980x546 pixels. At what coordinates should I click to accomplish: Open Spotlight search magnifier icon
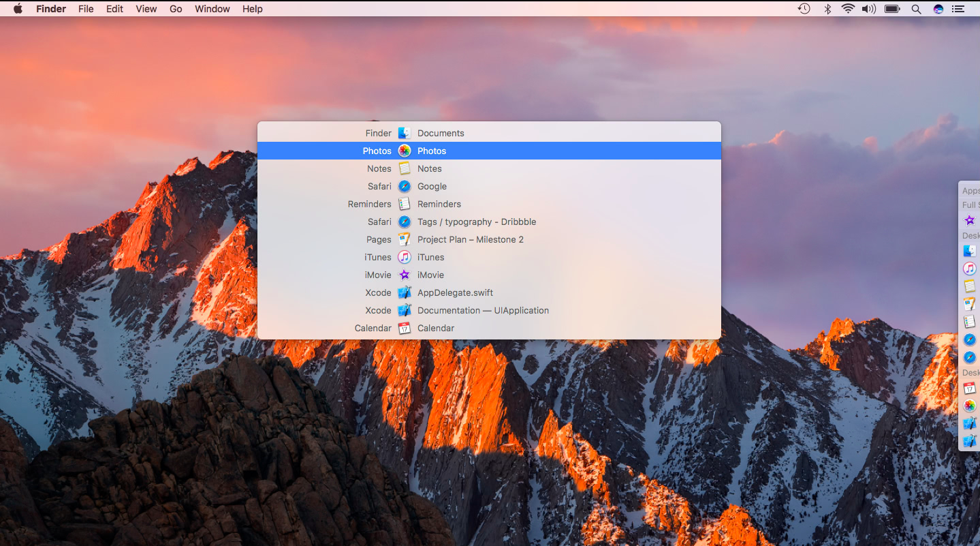click(916, 9)
